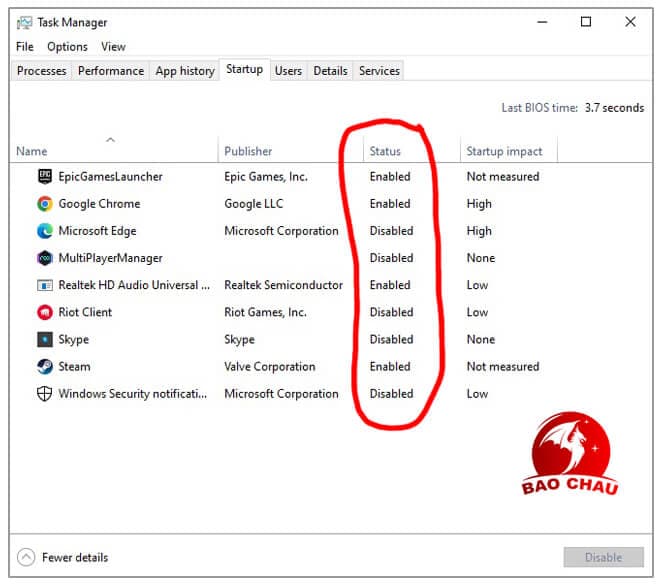Image resolution: width=662 pixels, height=585 pixels.
Task: Click Not measured impact for EpicGamesLauncher
Action: [x=503, y=176]
